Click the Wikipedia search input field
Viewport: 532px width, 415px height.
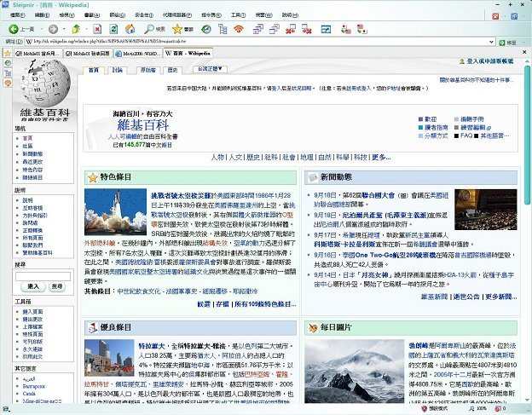[43, 276]
